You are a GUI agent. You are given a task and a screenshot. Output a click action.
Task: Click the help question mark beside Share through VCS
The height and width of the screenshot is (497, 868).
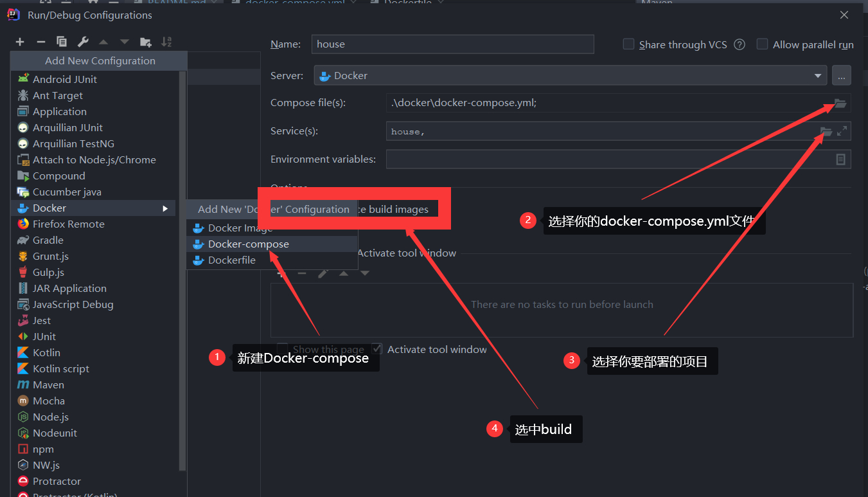(x=740, y=44)
